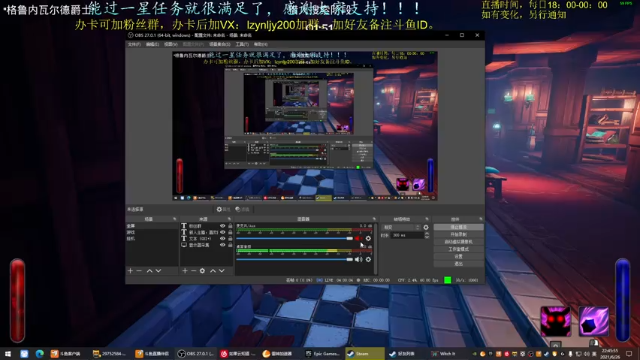Open Windows Start menu on taskbar
The image size is (640, 360).
click(x=8, y=353)
